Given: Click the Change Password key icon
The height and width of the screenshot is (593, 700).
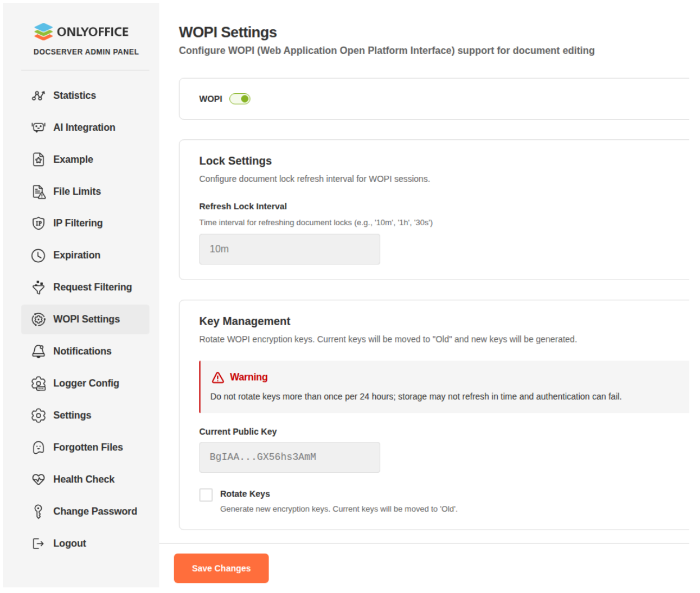Looking at the screenshot, I should click(38, 512).
